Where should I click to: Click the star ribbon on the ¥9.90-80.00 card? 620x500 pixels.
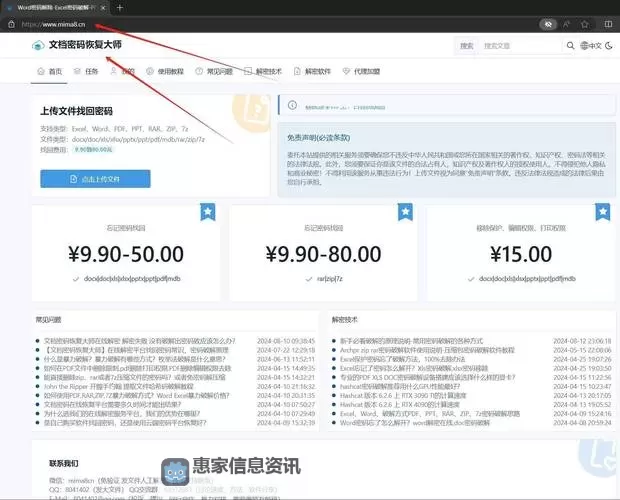click(405, 212)
